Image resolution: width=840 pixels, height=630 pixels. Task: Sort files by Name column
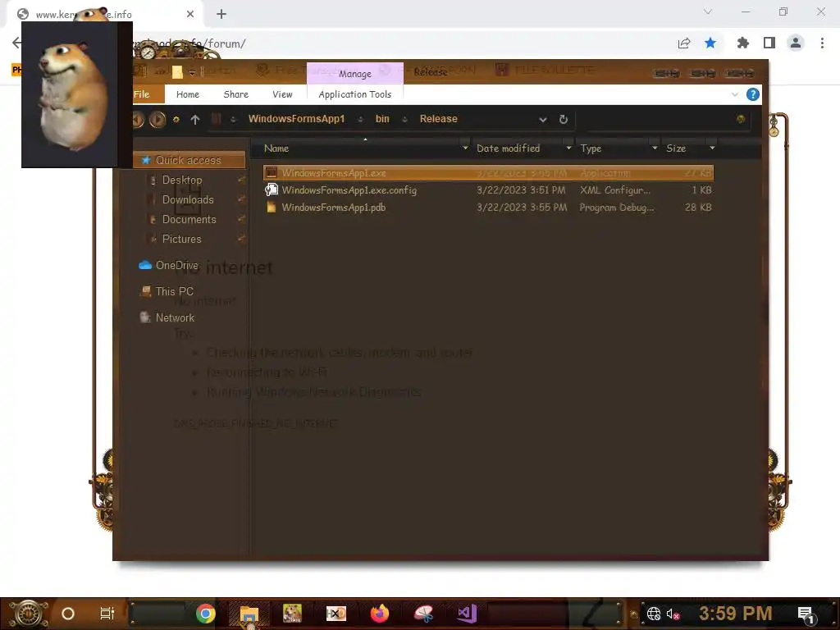(276, 148)
